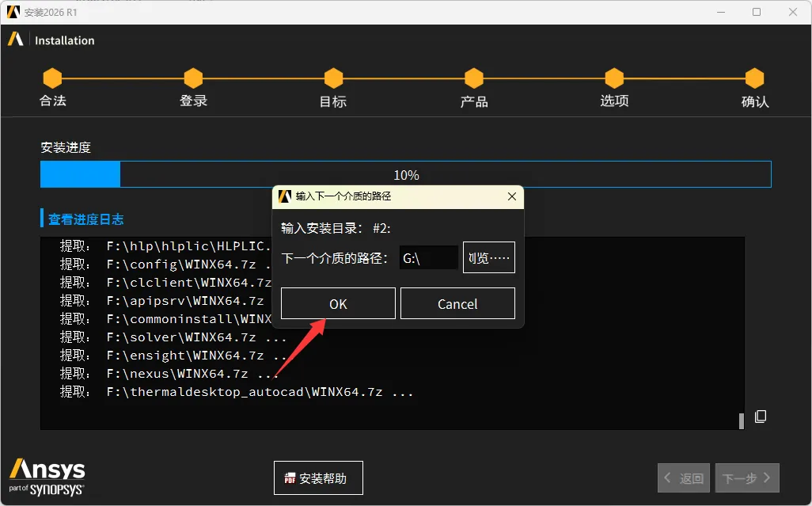Click the Ansys Synopsys logo at bottom
The height and width of the screenshot is (506, 812).
(47, 477)
